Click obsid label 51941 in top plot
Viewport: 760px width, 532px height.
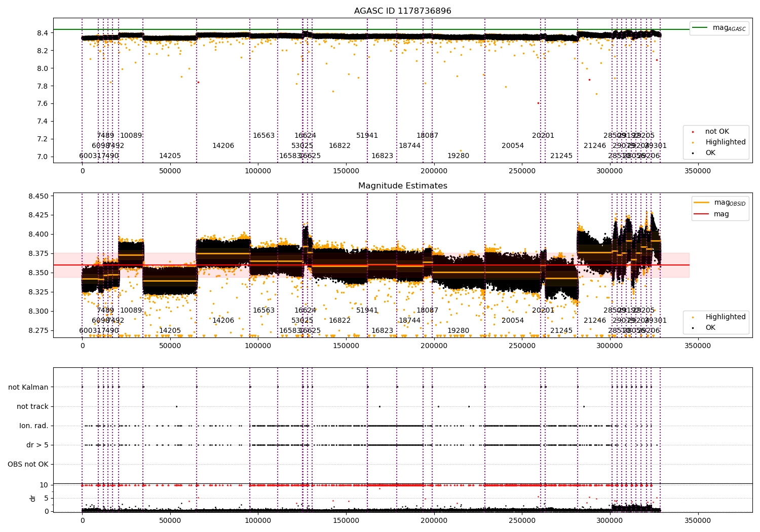(367, 136)
